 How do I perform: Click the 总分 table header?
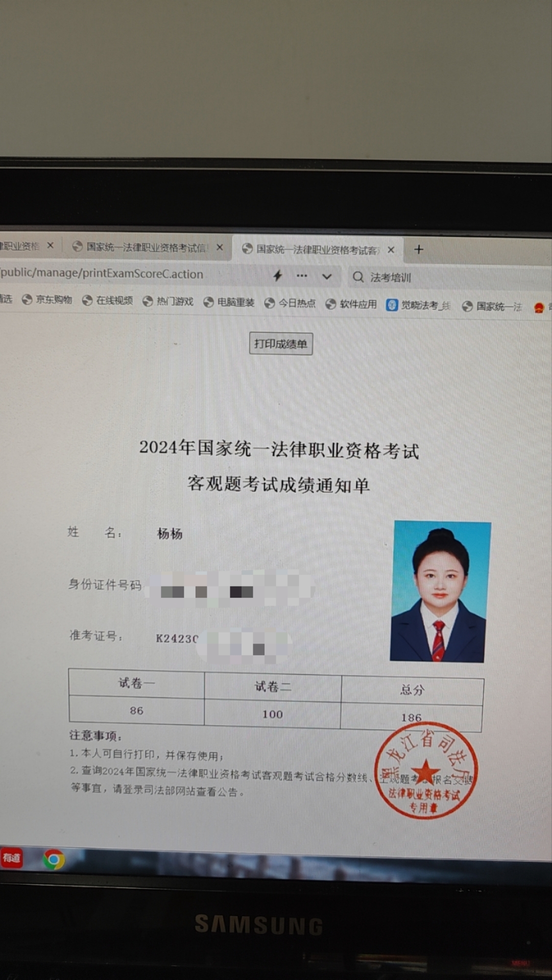coord(412,690)
